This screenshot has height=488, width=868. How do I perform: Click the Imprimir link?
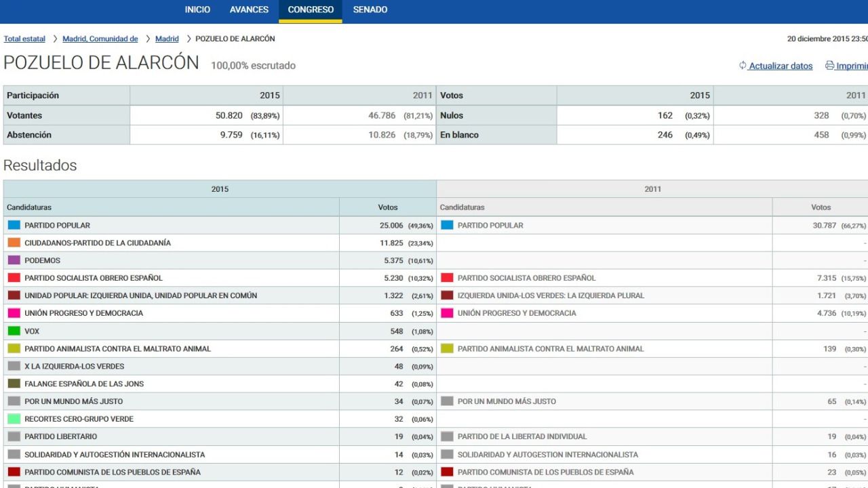coord(852,66)
